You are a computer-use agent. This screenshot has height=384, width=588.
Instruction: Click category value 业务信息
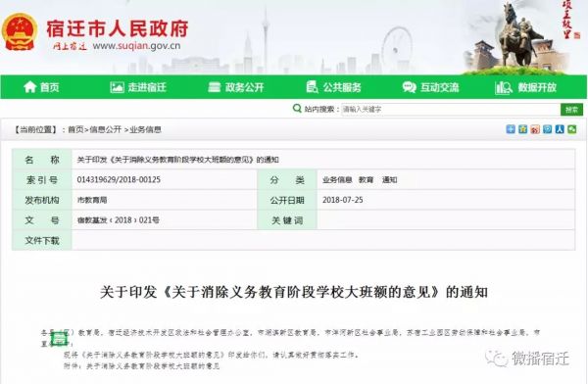[337, 180]
